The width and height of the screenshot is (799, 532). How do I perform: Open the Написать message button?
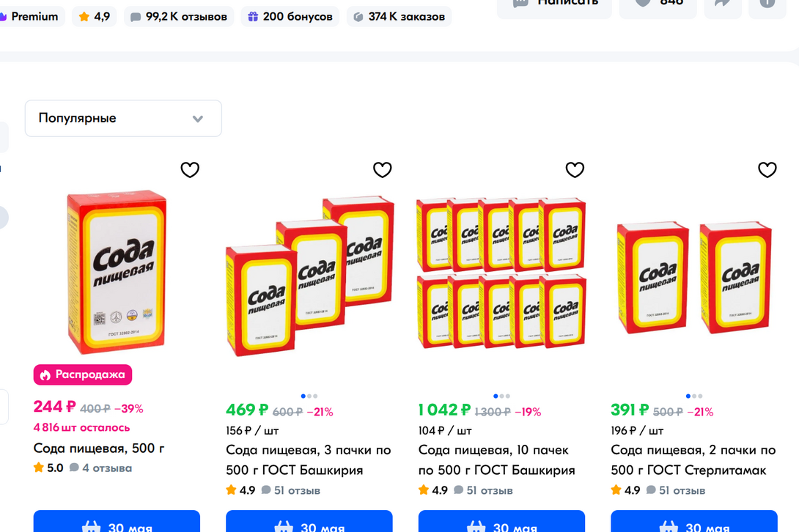point(554,5)
